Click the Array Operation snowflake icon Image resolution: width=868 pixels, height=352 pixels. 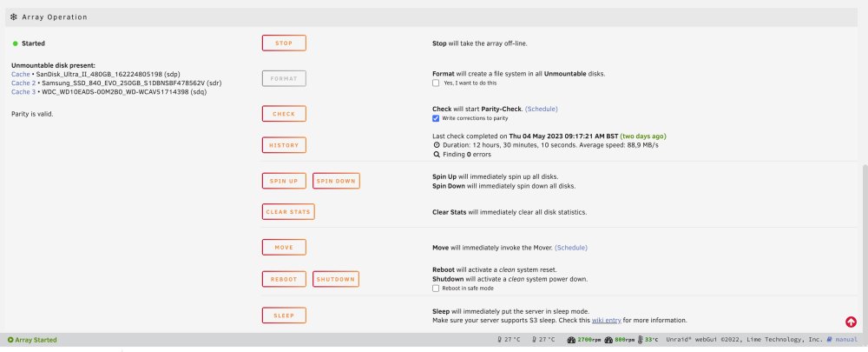point(14,17)
